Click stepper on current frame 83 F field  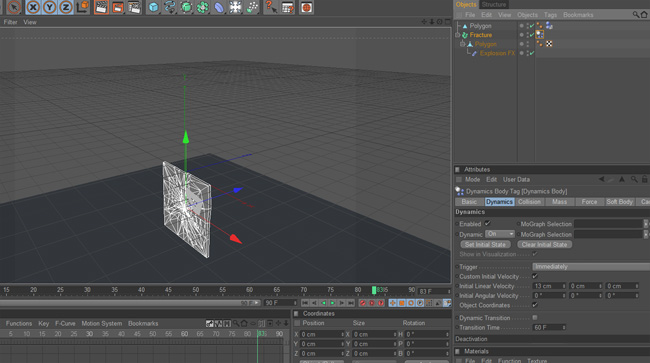[449, 291]
